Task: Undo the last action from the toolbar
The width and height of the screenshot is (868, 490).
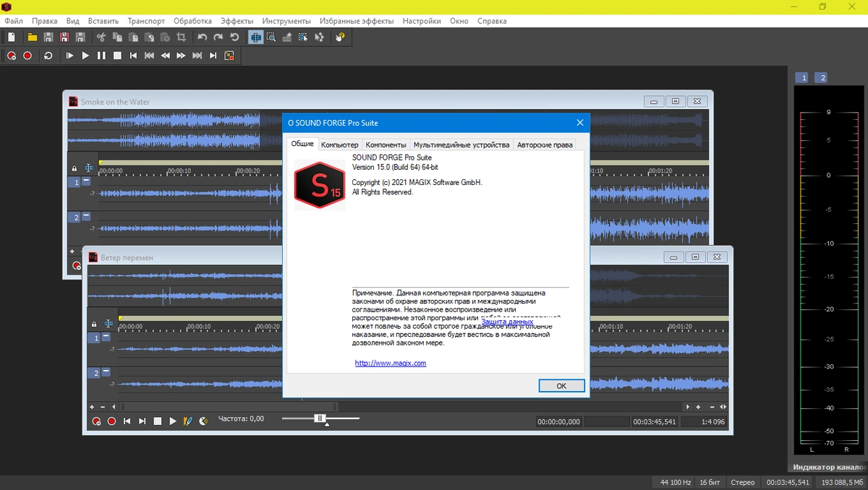Action: (x=202, y=37)
